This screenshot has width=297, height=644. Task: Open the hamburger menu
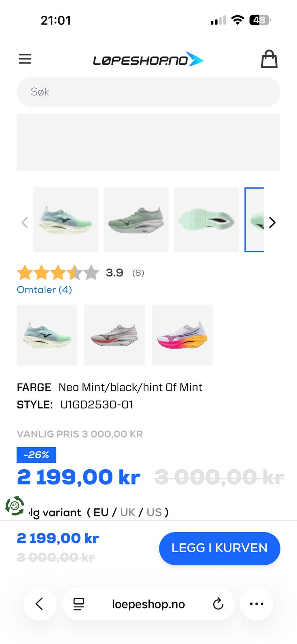(25, 59)
